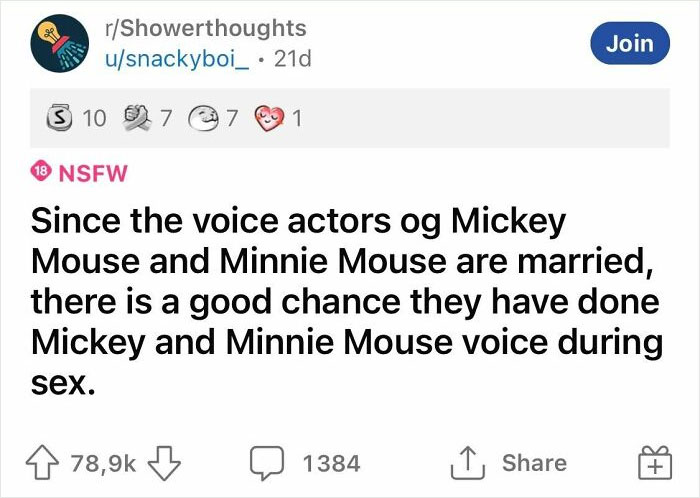Click the Share label

pos(534,463)
